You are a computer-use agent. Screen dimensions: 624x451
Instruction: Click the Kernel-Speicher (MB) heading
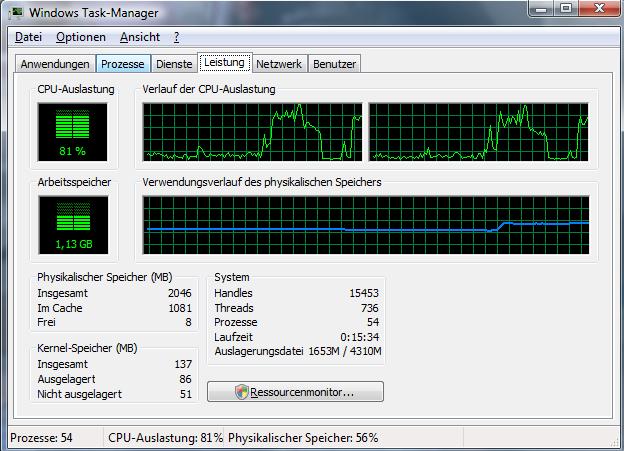(87, 348)
